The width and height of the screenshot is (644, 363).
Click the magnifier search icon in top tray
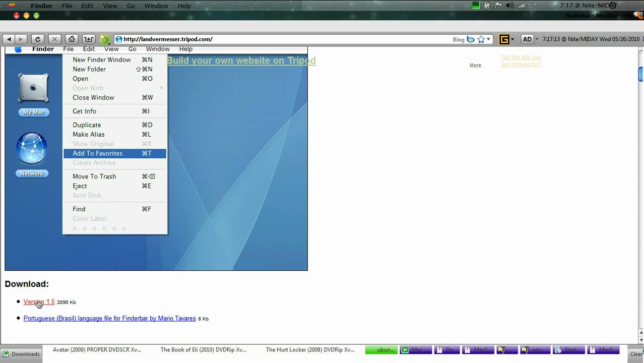[532, 6]
